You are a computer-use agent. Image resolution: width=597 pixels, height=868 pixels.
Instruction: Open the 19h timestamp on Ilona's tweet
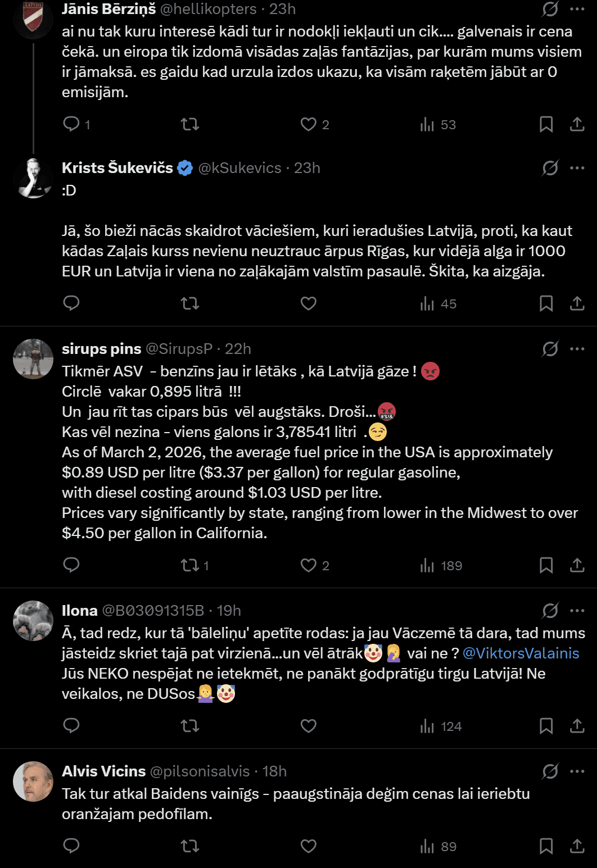tap(229, 611)
